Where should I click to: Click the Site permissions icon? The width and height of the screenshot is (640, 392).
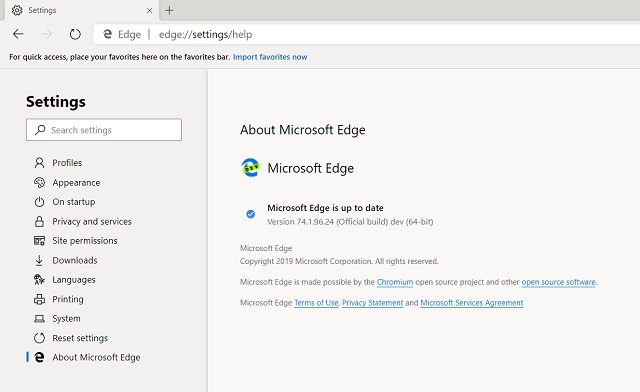(x=39, y=241)
